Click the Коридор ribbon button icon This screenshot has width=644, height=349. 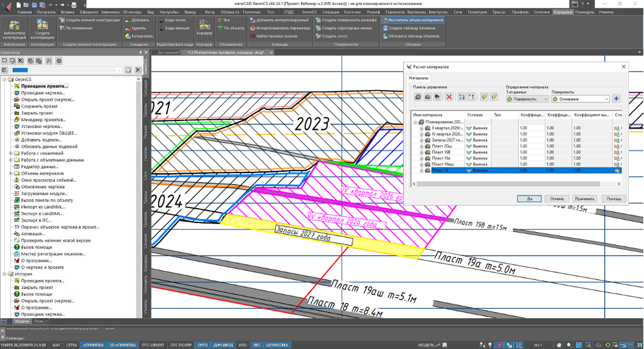pyautogui.click(x=205, y=26)
